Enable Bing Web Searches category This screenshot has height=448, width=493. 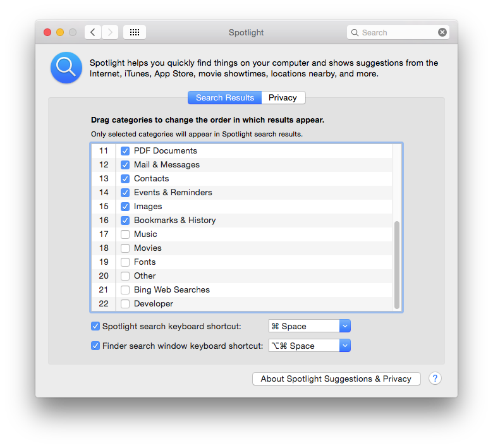tap(125, 290)
